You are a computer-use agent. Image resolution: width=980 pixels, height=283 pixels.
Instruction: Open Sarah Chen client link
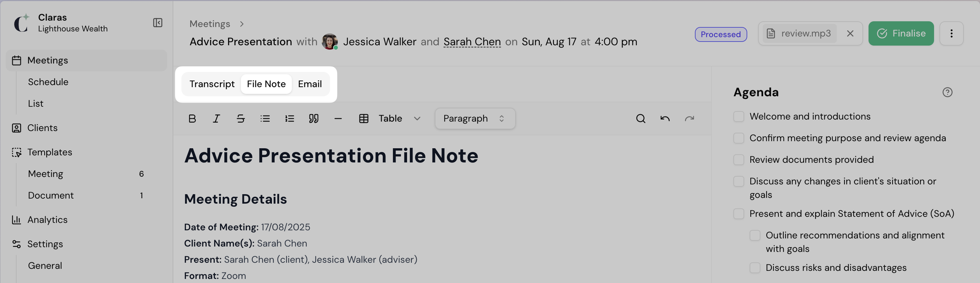(472, 42)
